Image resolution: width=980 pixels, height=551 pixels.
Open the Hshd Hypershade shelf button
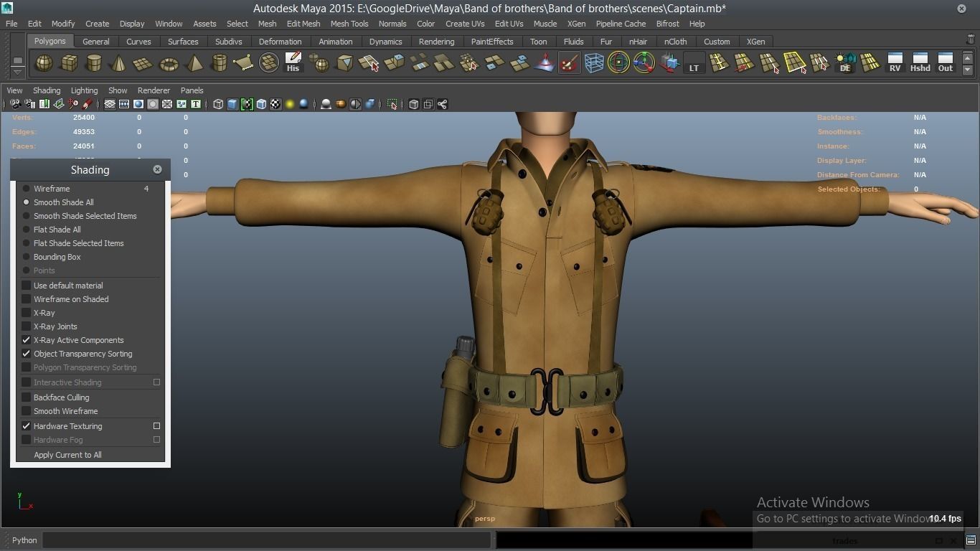click(x=920, y=63)
